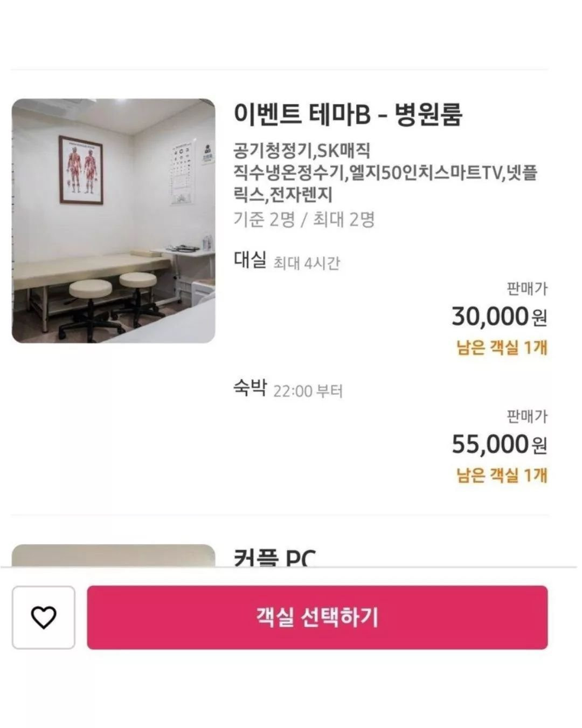This screenshot has height=728, width=582.
Task: Tap the 최대 4시간 duration text
Action: (307, 263)
